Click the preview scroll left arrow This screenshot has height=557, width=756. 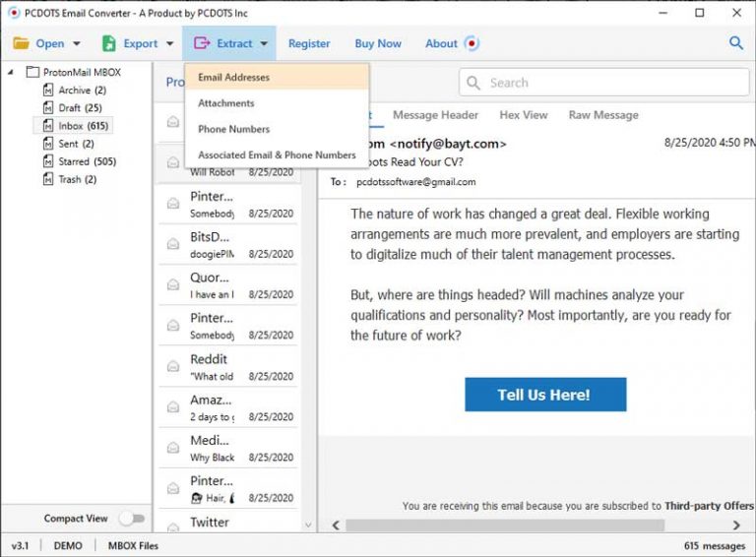tap(336, 525)
